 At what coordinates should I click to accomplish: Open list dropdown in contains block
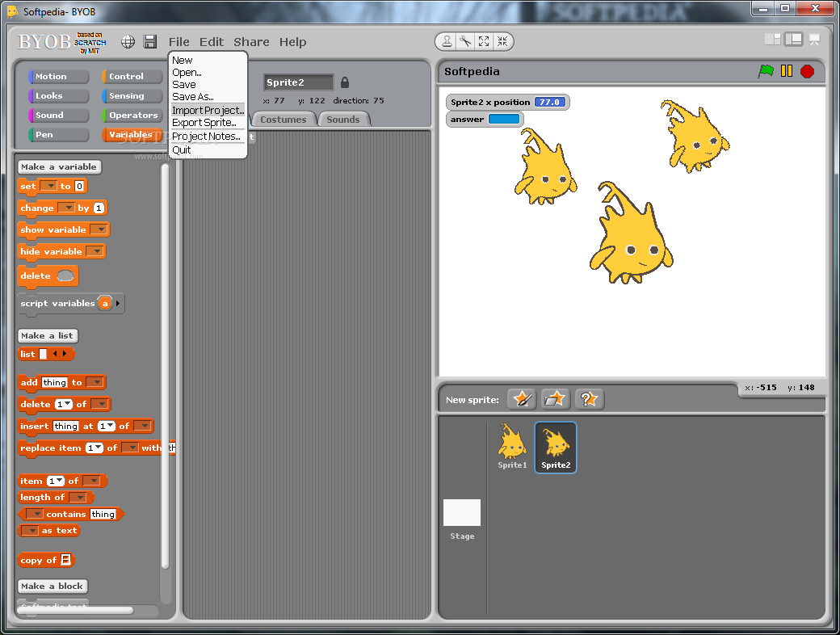34,514
